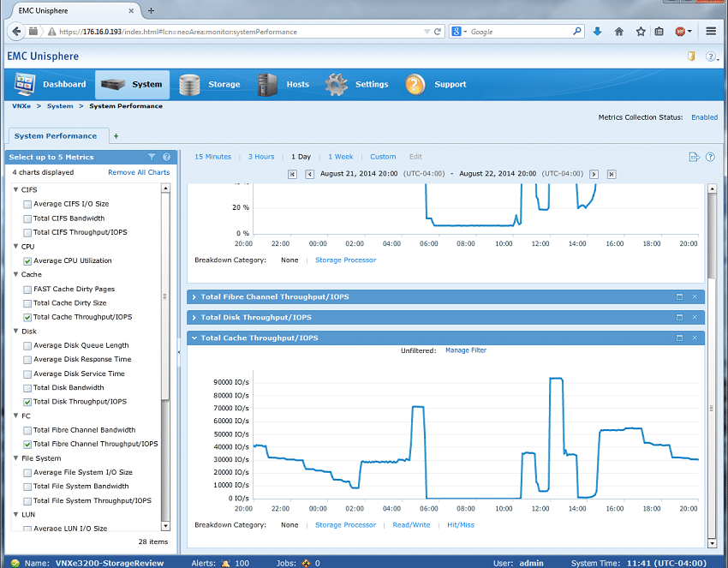The image size is (728, 568).
Task: Close Total Disk Throughput/IOPS chart
Action: tap(695, 317)
